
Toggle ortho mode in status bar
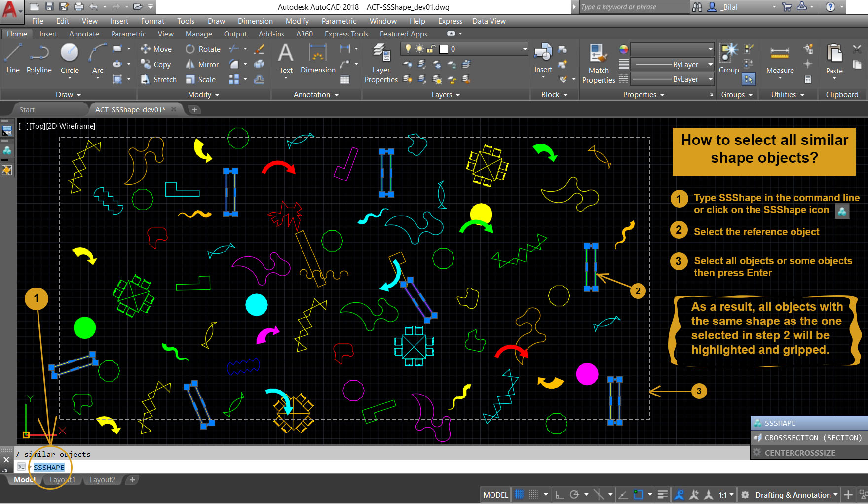pyautogui.click(x=559, y=495)
